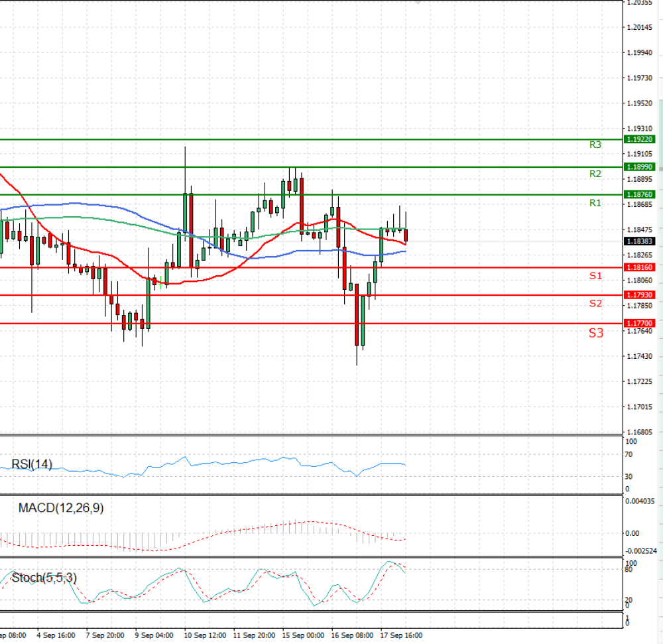This screenshot has width=663, height=644.
Task: Click the 1.19520 price axis value
Action: click(x=639, y=103)
